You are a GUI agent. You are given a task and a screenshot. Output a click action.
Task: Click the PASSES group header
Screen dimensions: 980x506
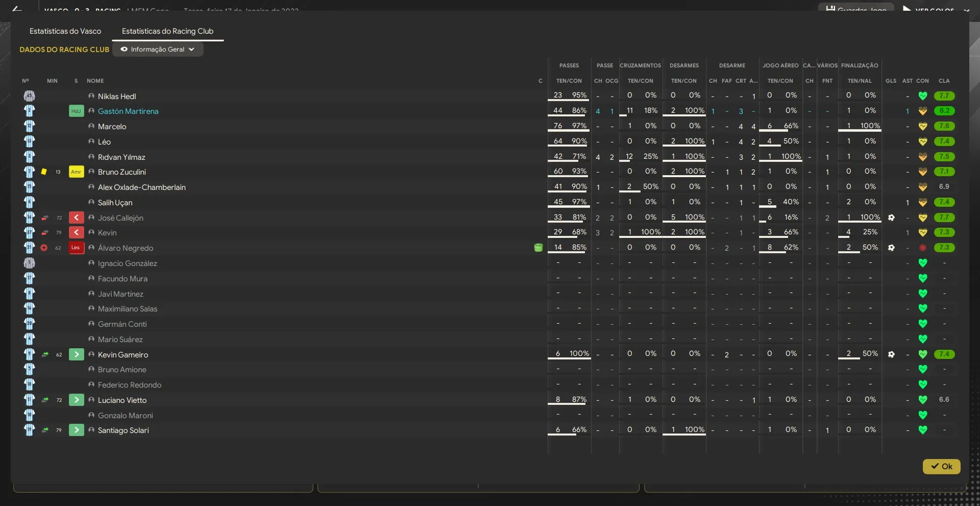pyautogui.click(x=569, y=65)
